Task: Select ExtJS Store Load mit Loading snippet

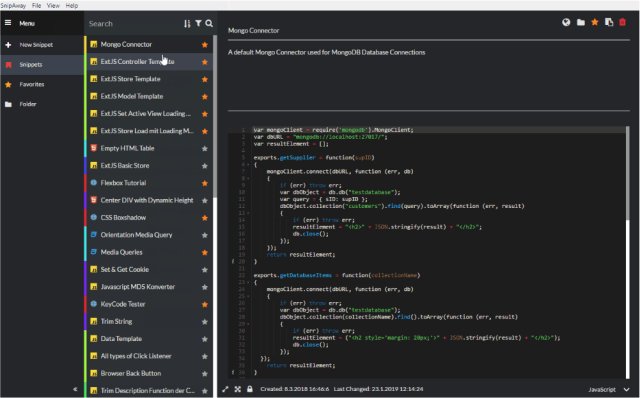Action: [149, 131]
